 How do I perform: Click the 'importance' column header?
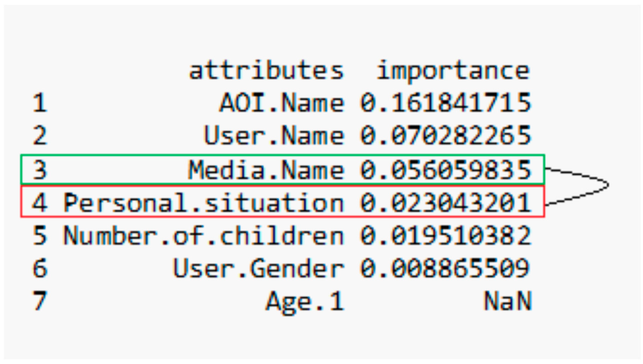click(x=453, y=71)
